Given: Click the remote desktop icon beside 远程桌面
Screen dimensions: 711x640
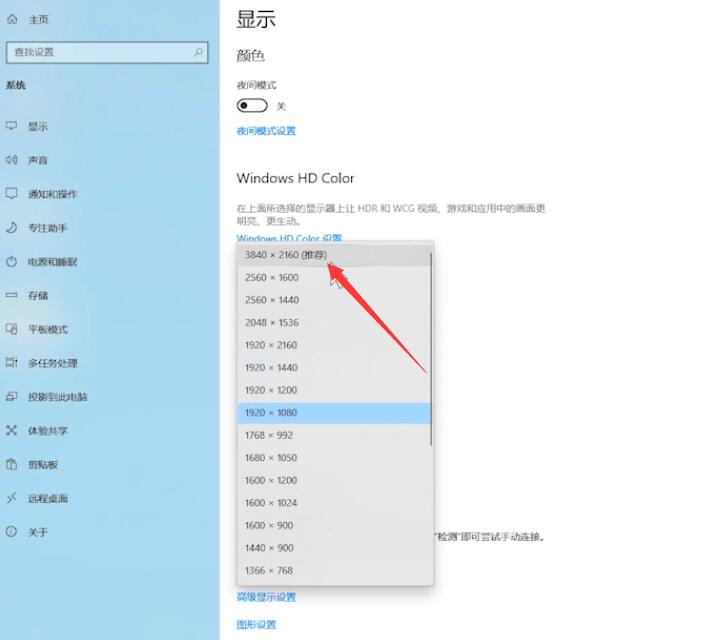Looking at the screenshot, I should tap(11, 498).
